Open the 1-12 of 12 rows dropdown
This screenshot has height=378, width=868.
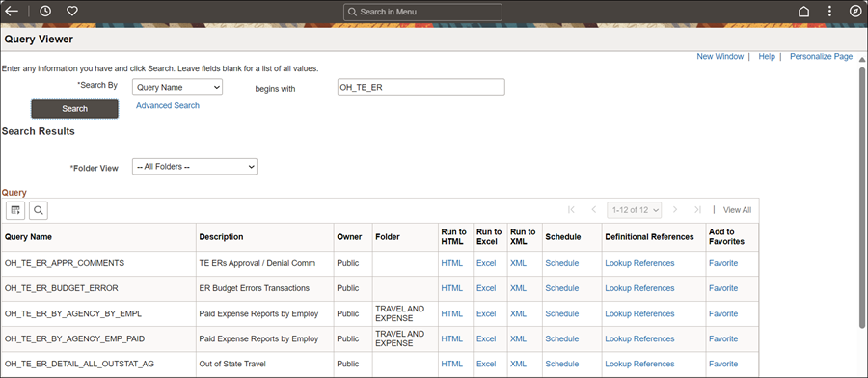coord(635,210)
